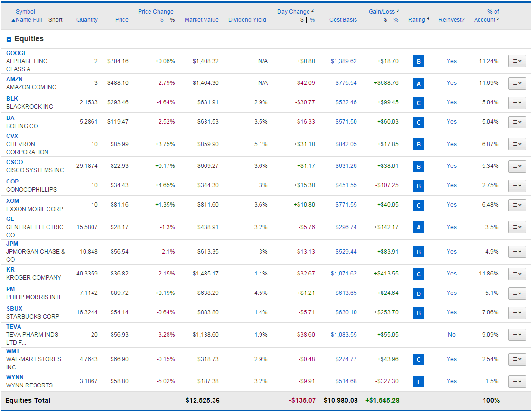Open the actions menu for AMZN row

tap(517, 83)
